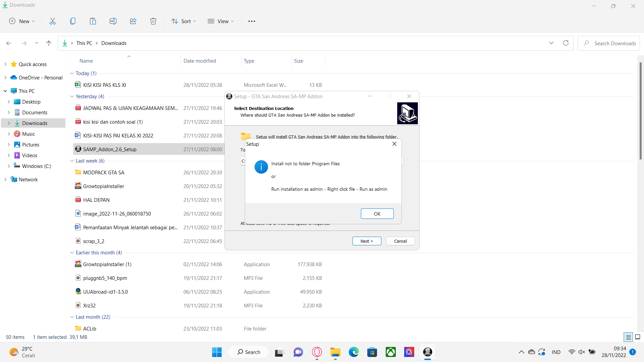This screenshot has height=362, width=644.
Task: Click the Wi-Fi network tray icon
Action: [x=572, y=352]
